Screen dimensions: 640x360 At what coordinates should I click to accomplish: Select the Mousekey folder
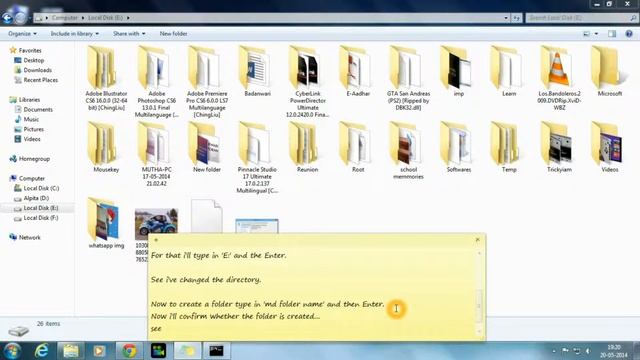pos(106,147)
